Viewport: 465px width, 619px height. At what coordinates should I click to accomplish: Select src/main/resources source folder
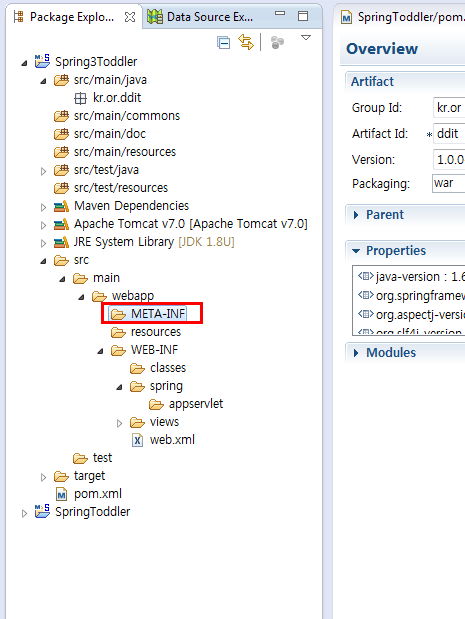point(115,152)
